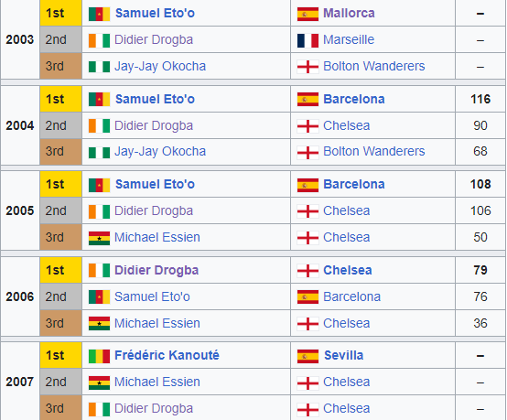The width and height of the screenshot is (507, 420).
Task: Click the Spain flag next to Sevilla
Action: pyautogui.click(x=307, y=356)
